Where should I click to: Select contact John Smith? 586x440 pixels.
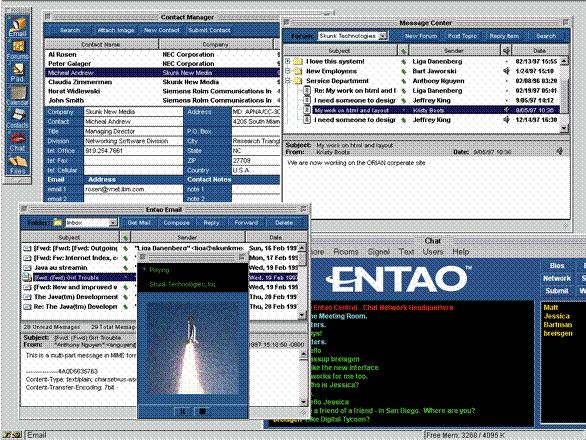point(162,100)
